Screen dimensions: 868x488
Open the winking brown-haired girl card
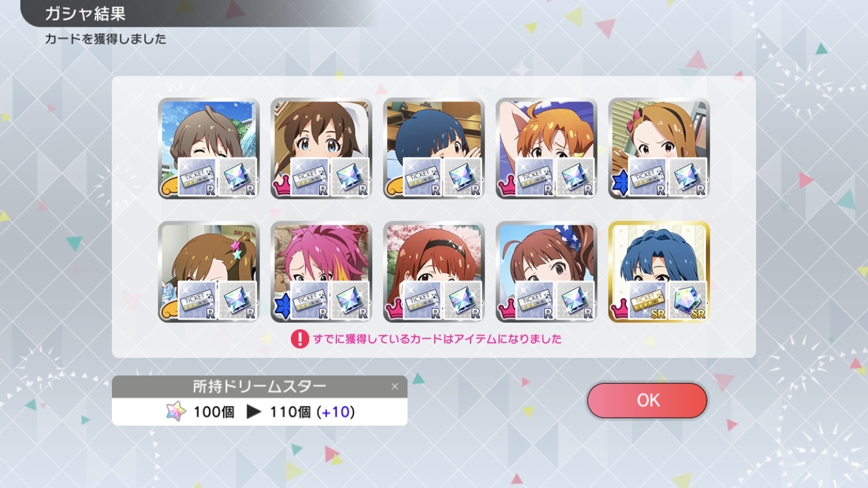click(208, 148)
